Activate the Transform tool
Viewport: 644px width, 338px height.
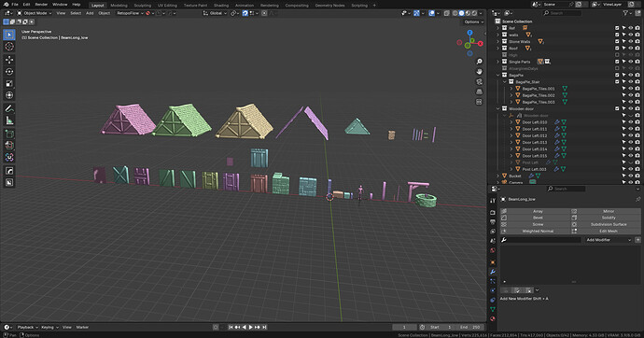[9, 95]
